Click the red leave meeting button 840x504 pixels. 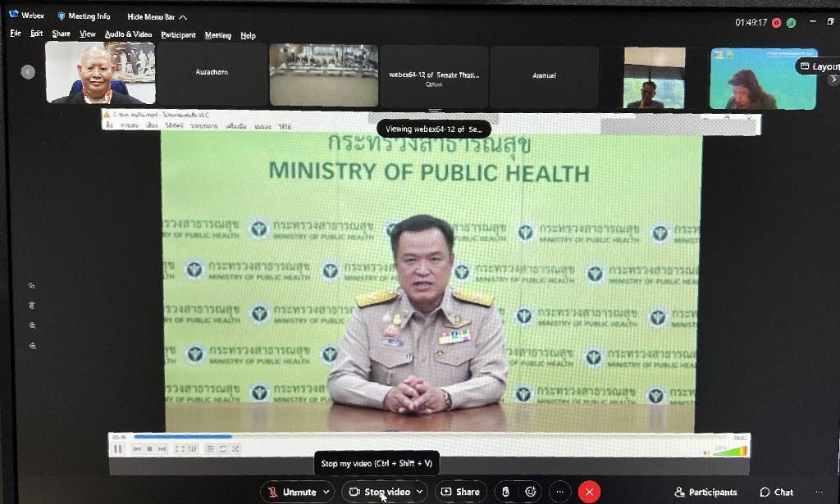(589, 492)
